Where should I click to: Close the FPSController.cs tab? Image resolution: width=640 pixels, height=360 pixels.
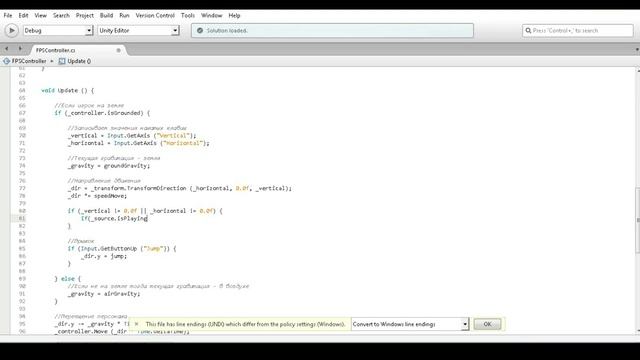point(118,50)
